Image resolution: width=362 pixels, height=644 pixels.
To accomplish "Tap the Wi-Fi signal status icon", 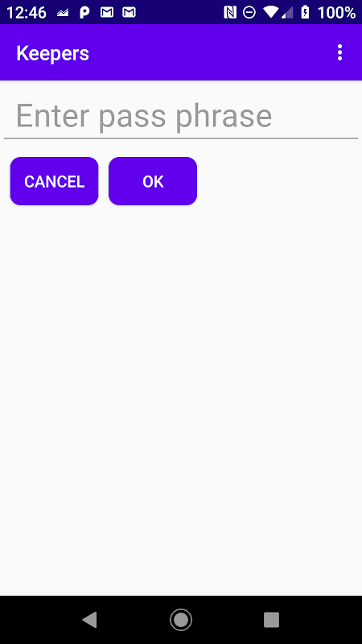I will pos(270,12).
